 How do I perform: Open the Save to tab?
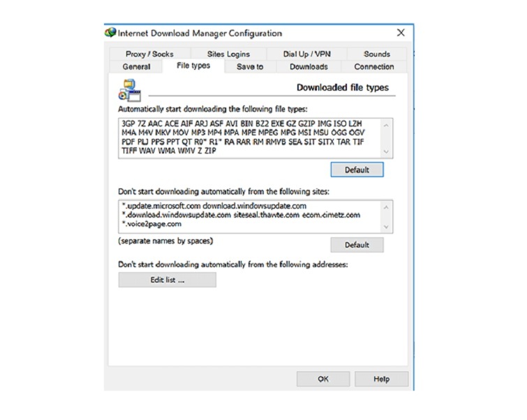250,67
